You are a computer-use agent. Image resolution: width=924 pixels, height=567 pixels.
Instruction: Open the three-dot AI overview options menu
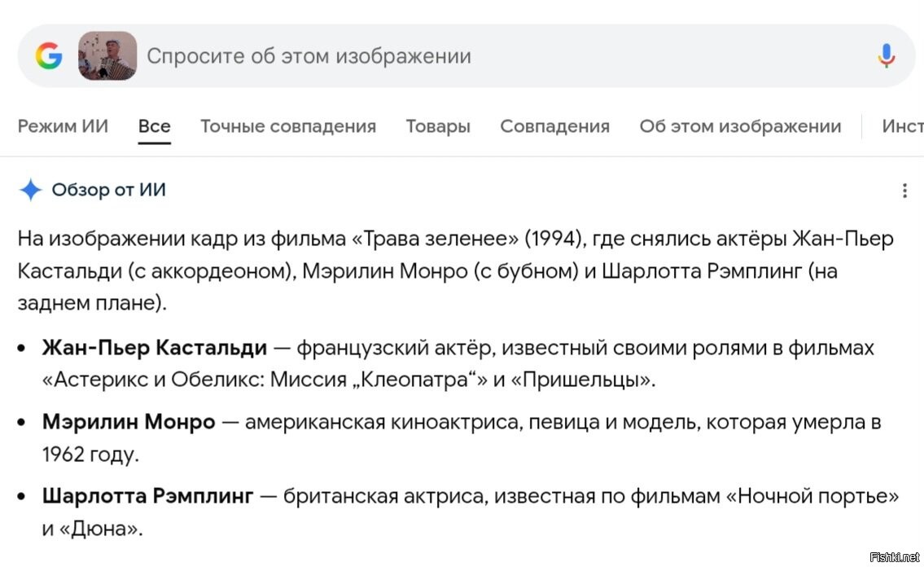pos(904,191)
